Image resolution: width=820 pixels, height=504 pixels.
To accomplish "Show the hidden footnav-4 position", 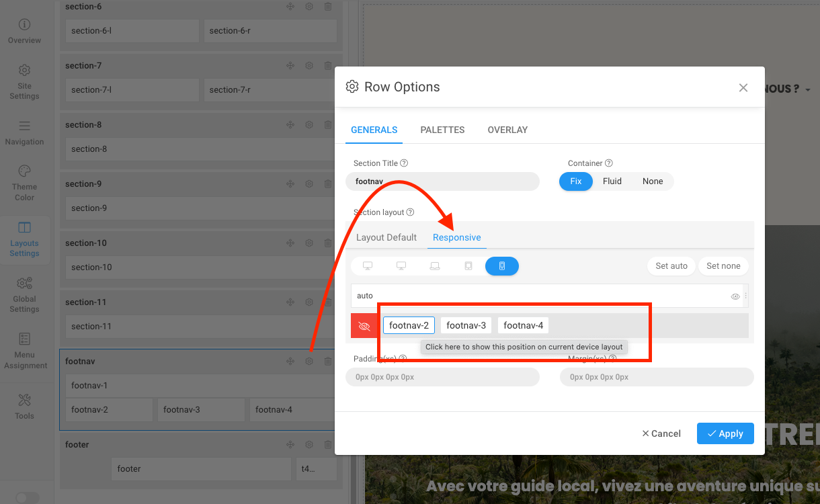I will (x=524, y=325).
